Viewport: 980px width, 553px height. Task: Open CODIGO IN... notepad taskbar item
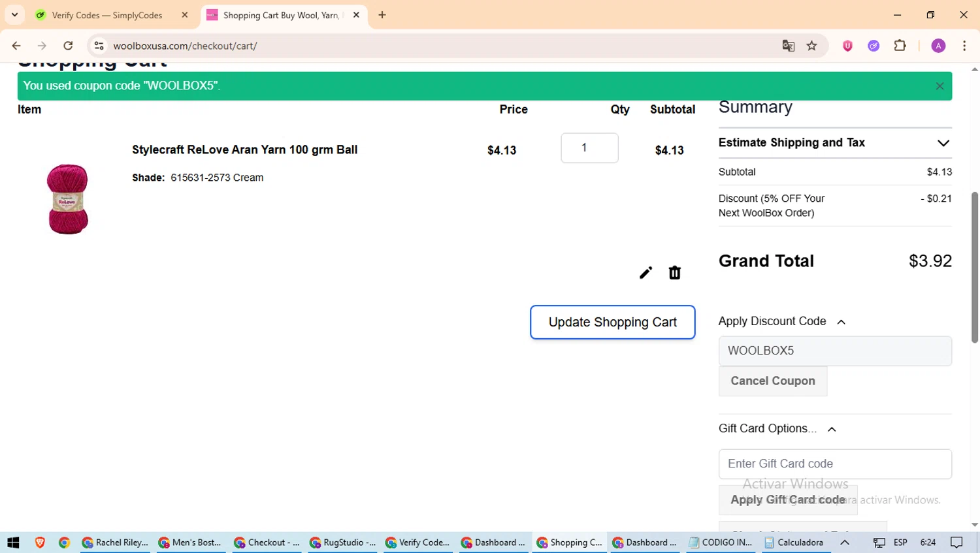point(721,543)
